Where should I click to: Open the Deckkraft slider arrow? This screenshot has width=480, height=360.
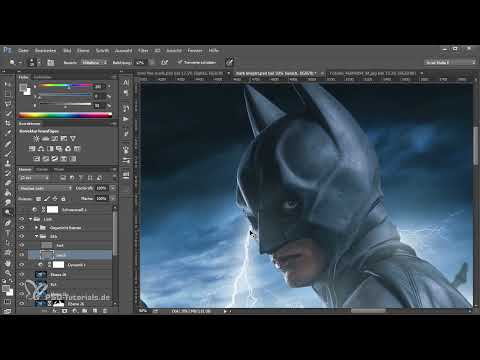click(x=113, y=188)
